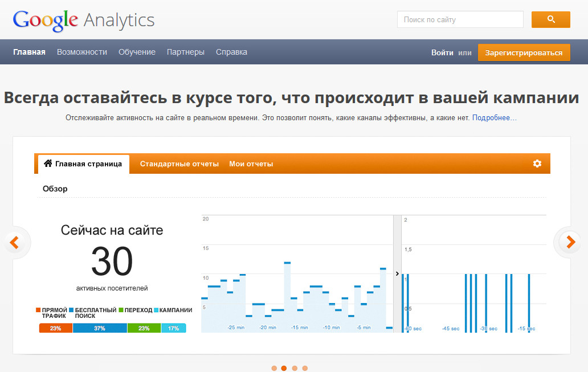588x372 pixels.
Task: Click the home icon on Главная страница tab
Action: pos(48,163)
